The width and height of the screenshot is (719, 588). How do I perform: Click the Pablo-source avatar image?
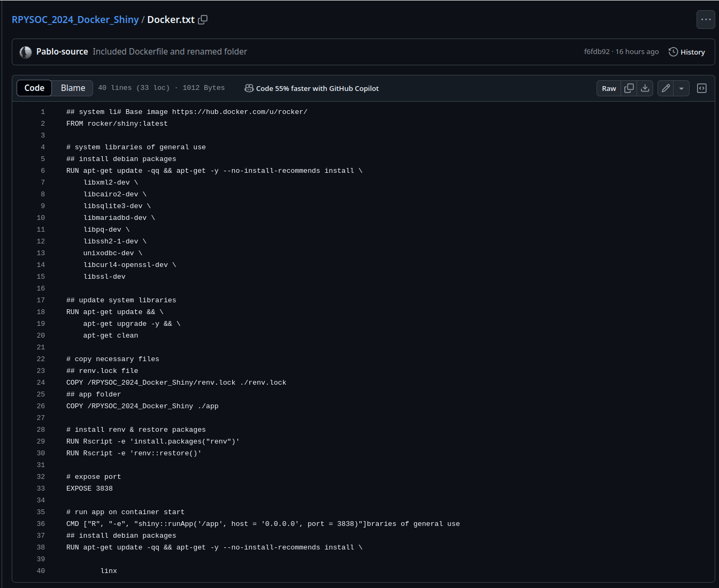26,52
